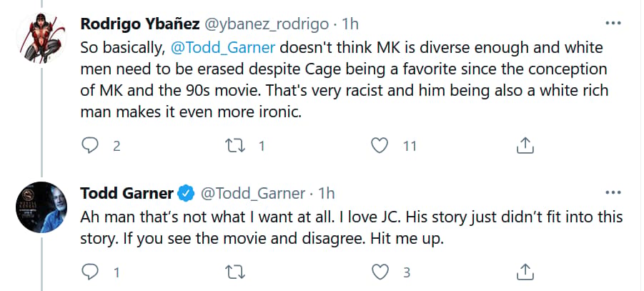
Task: Open the @Todd_Garner mention link
Action: click(x=222, y=48)
